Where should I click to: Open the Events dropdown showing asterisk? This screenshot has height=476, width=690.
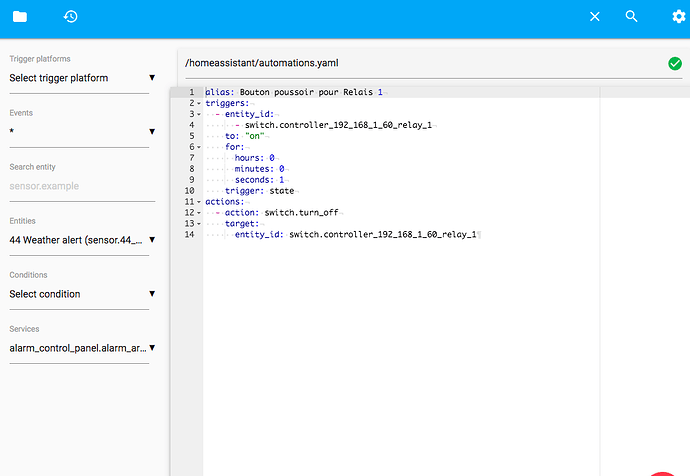(82, 132)
